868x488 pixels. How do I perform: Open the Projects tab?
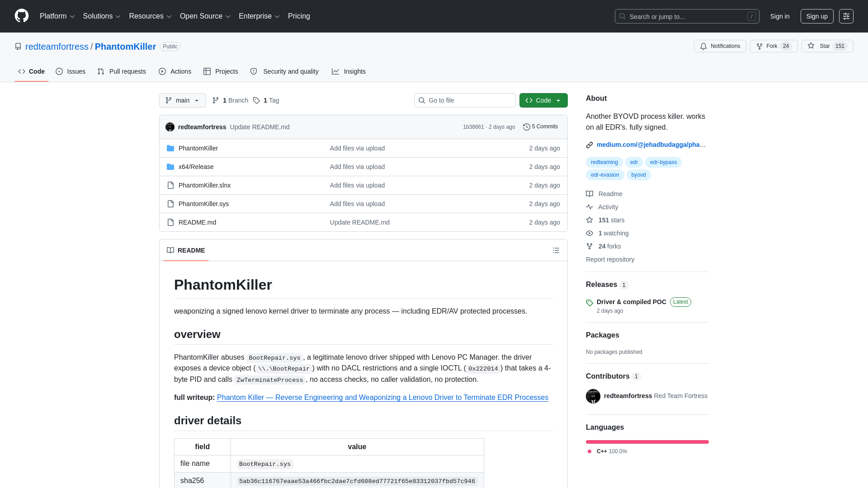coord(221,71)
